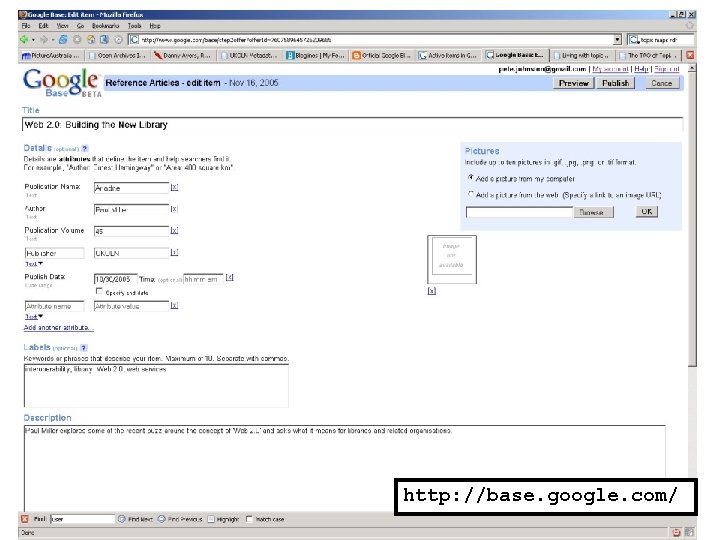Enable the Specify end date checkbox
This screenshot has height=540, width=720.
tap(99, 291)
